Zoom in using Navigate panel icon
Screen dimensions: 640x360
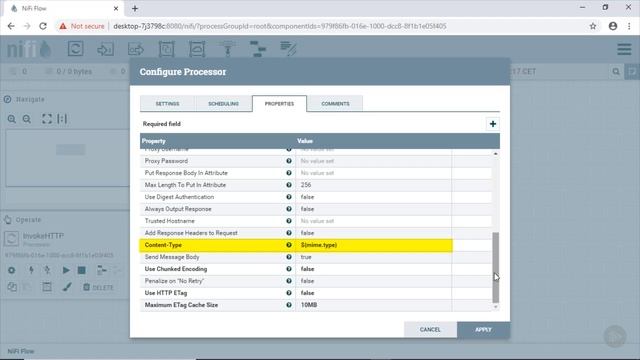tap(11, 119)
